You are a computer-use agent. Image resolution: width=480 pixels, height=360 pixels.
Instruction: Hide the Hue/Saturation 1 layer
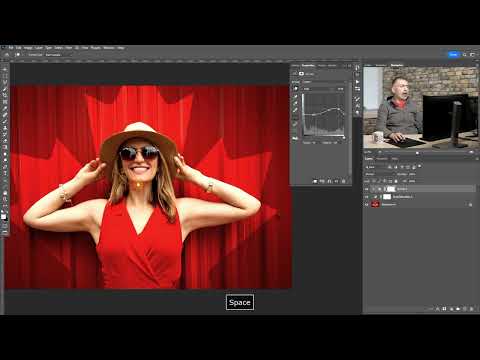(366, 197)
